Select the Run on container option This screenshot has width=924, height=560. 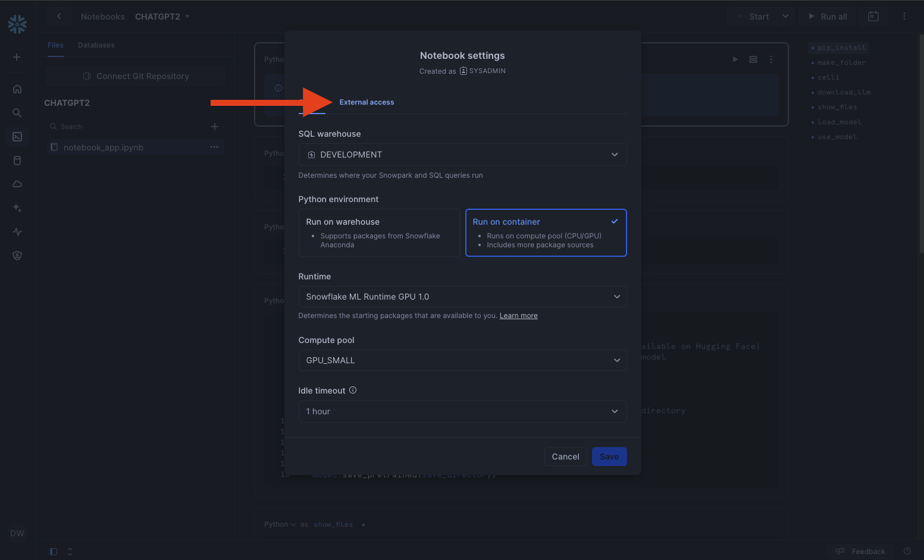[546, 232]
